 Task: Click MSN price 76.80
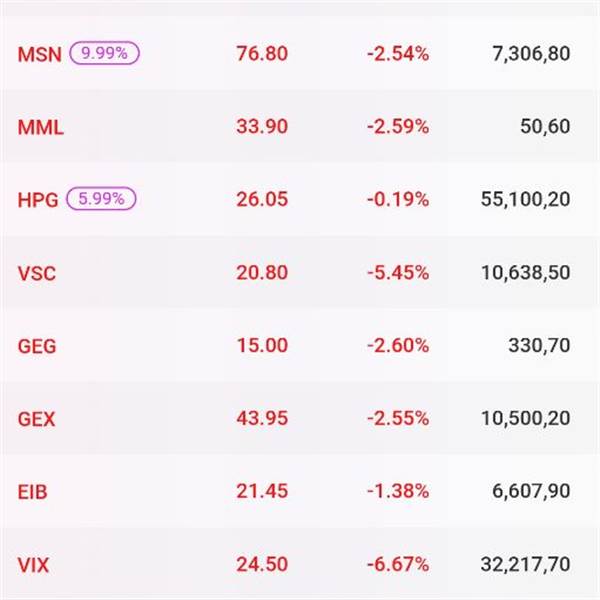(262, 53)
